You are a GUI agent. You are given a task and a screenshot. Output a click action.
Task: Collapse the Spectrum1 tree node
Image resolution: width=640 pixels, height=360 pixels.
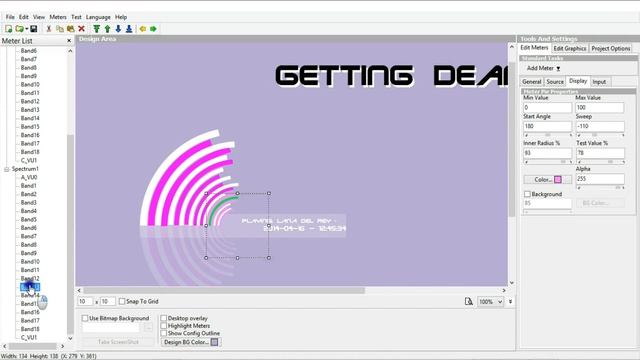point(7,169)
